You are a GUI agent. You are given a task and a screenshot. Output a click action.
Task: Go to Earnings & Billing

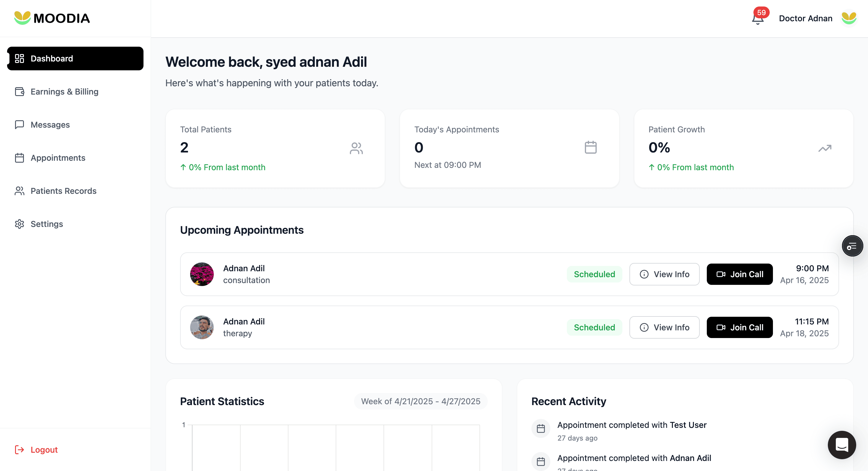64,92
